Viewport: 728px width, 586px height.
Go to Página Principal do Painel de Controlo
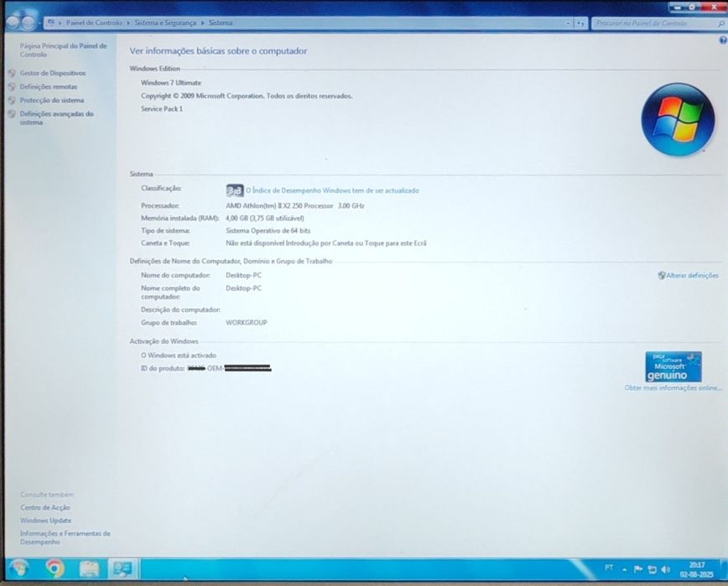click(63, 50)
